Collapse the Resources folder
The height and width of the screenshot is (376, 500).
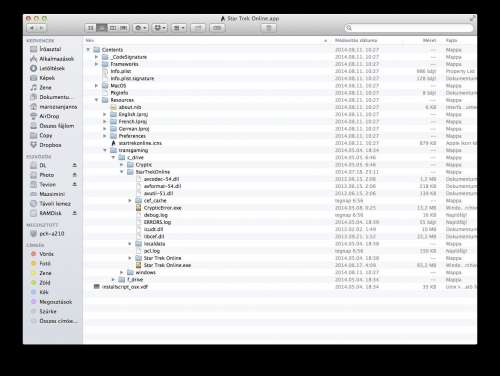coord(96,100)
